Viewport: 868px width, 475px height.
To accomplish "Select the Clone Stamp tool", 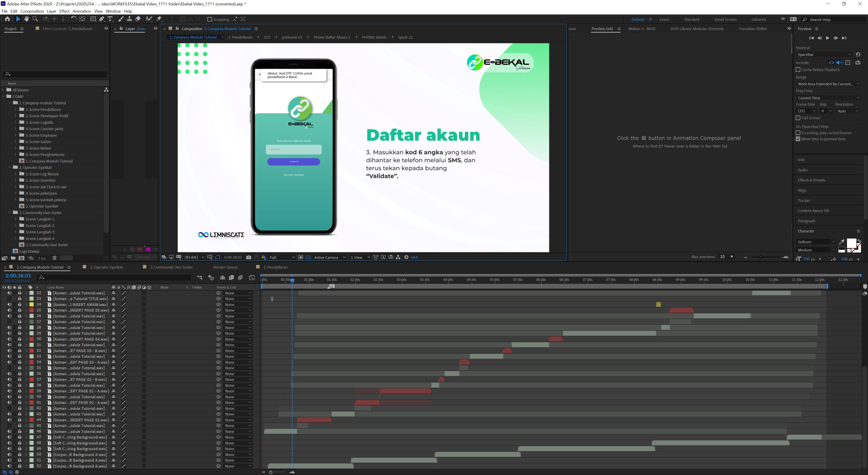I will (129, 19).
